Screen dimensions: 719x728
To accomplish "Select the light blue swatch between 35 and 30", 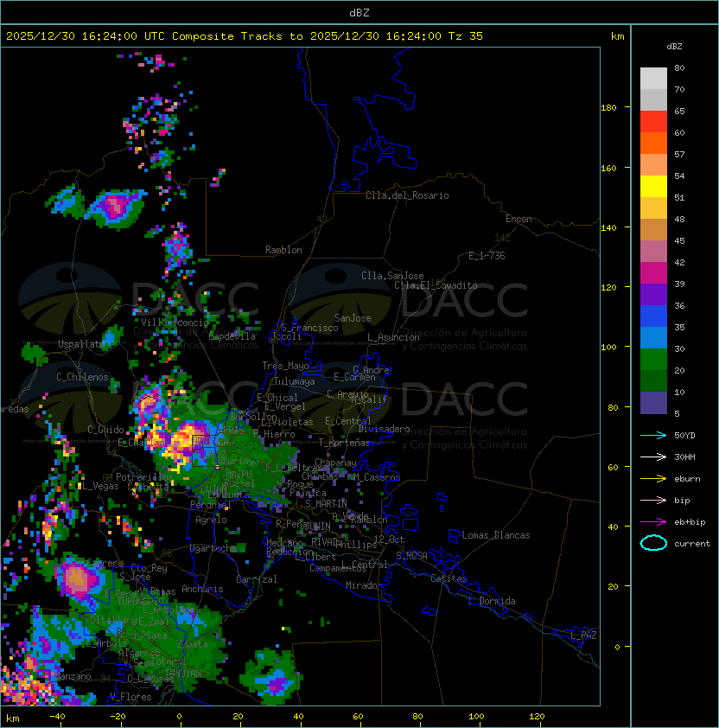I will [x=653, y=338].
